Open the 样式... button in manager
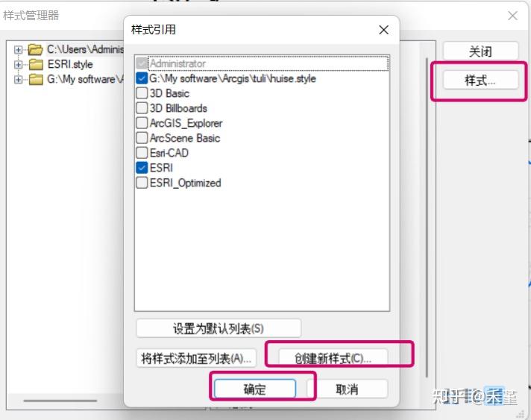The image size is (531, 420). (480, 81)
